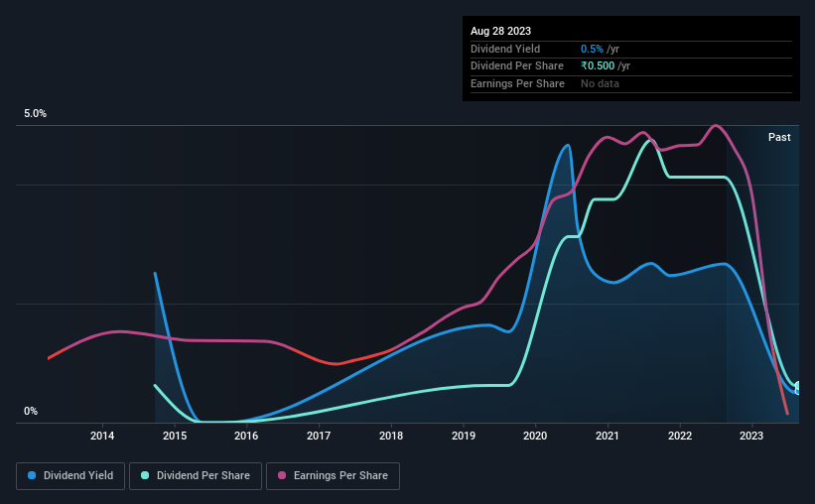Image resolution: width=815 pixels, height=504 pixels.
Task: Click the pink Earnings Per Share legend dot
Action: tap(282, 475)
